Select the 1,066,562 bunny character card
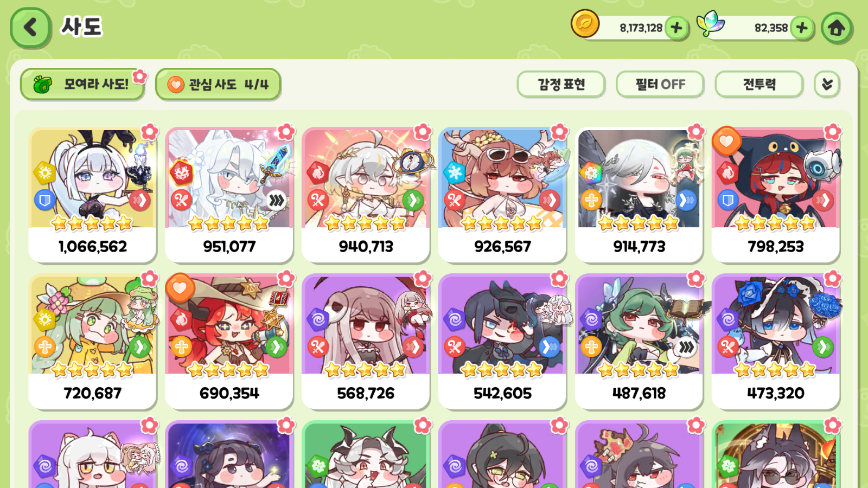 point(92,195)
